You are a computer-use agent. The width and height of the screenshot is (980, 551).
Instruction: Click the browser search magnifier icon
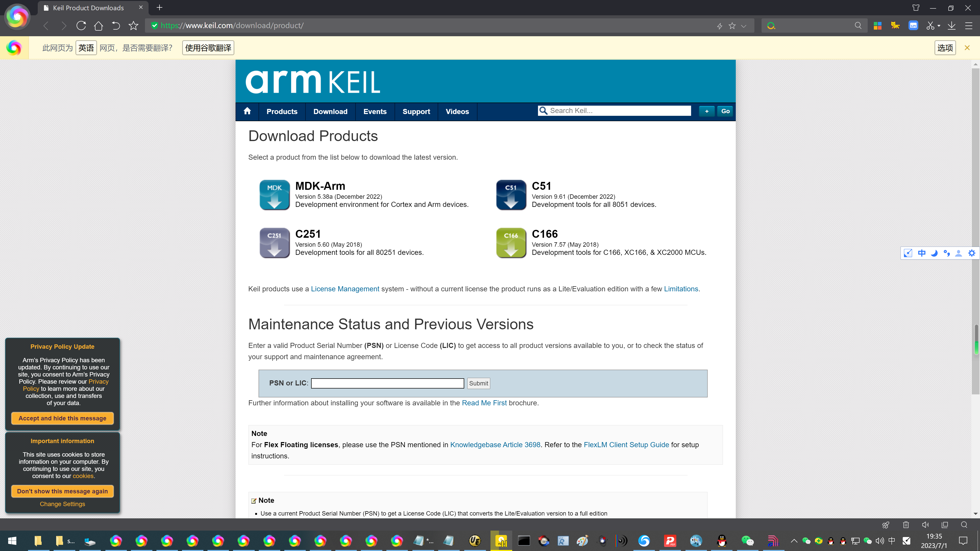(858, 26)
